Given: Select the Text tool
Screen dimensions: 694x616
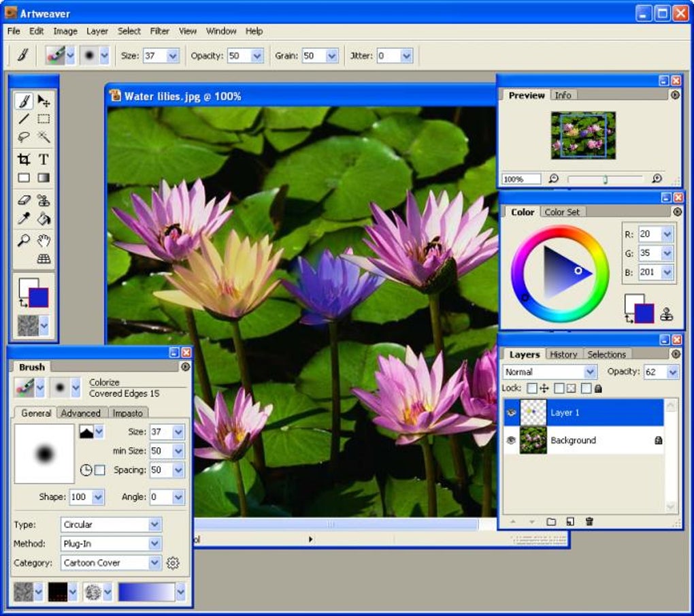Looking at the screenshot, I should (x=44, y=159).
